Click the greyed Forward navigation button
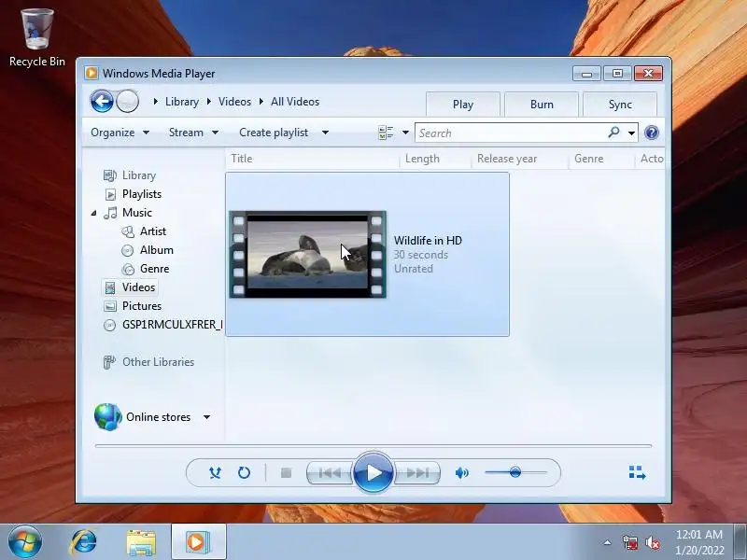The image size is (747, 560). pos(127,101)
